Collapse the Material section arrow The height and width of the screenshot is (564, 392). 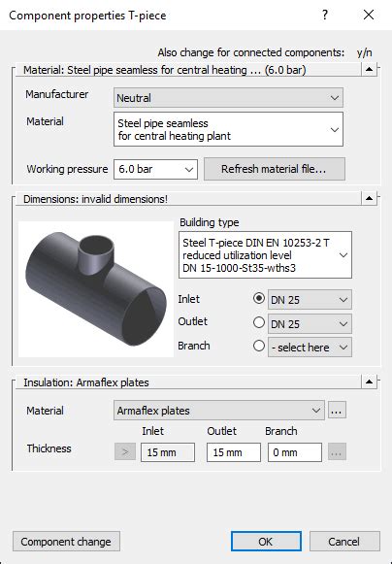[369, 69]
